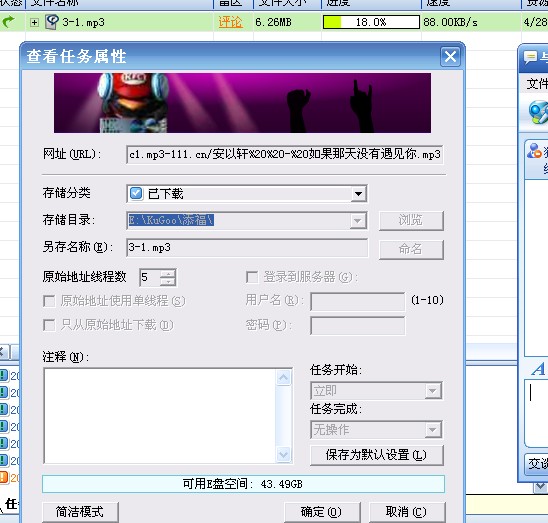Open the 评论 link for 3-1.mp3
Image resolution: width=548 pixels, height=523 pixels.
click(230, 22)
